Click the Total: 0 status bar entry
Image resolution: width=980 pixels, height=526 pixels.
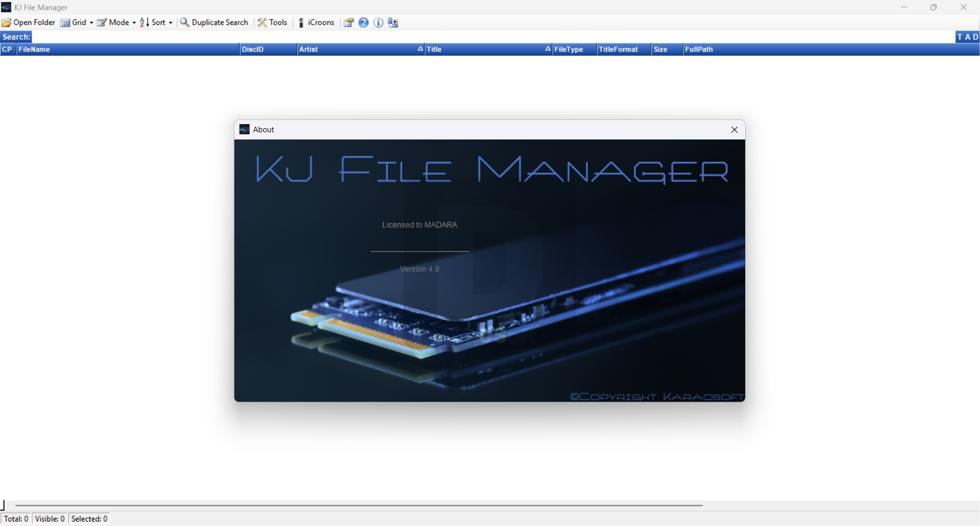[x=16, y=519]
